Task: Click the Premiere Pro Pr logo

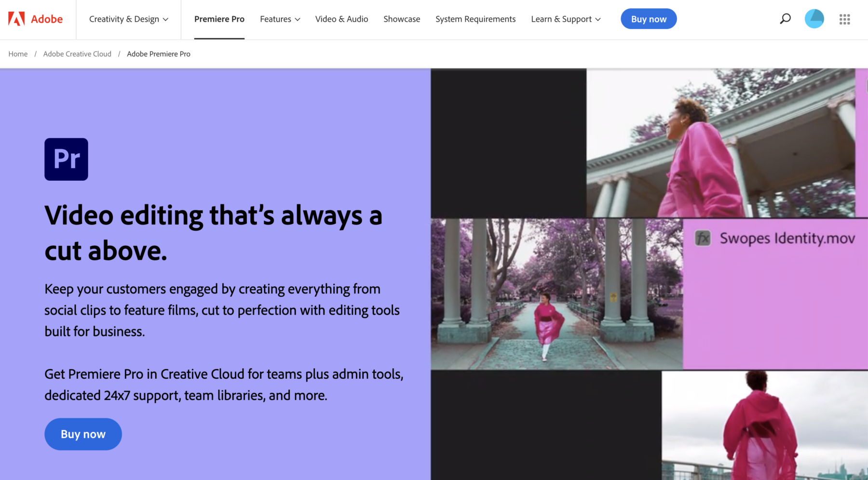Action: 66,159
